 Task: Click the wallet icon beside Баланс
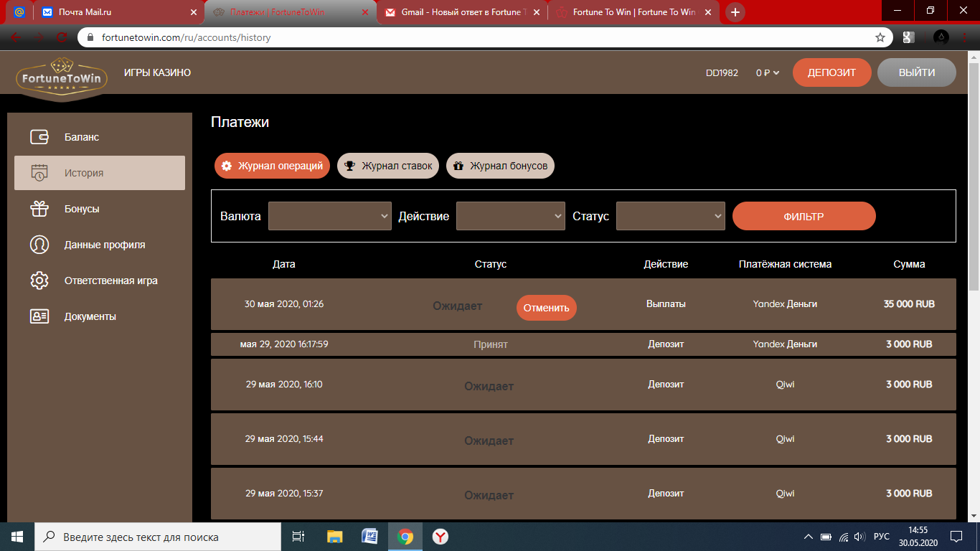39,137
